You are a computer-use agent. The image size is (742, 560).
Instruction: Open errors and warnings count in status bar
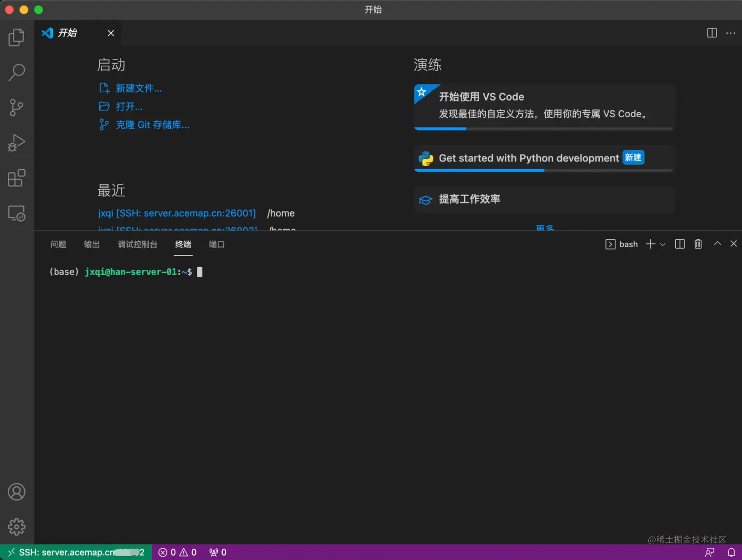click(x=178, y=552)
